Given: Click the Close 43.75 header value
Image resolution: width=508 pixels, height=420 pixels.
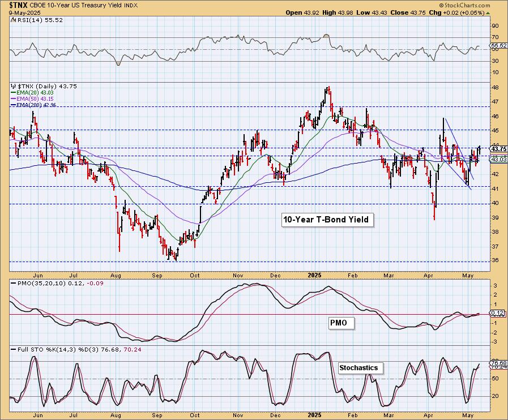Looking at the screenshot, I should click(x=408, y=12).
